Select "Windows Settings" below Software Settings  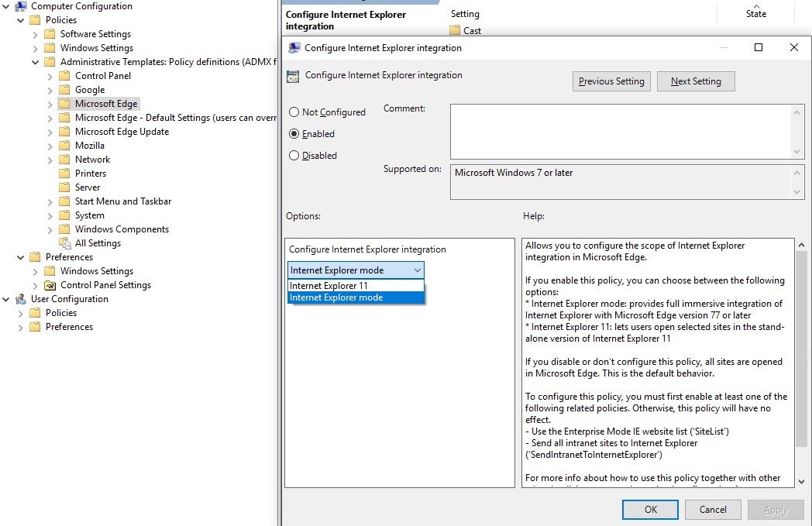coord(97,48)
